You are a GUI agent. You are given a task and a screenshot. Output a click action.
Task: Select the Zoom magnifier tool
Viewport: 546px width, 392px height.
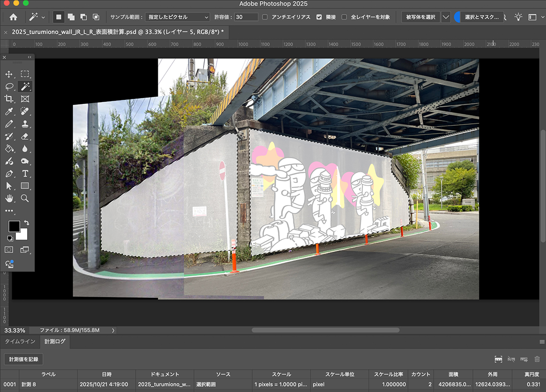coord(25,198)
